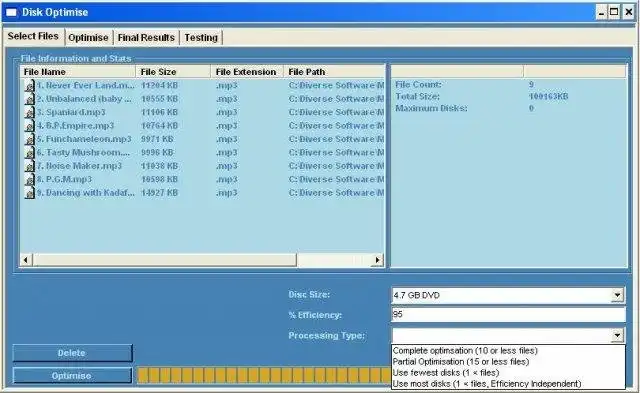Viewport: 640px width, 393px height.
Task: Select the mp3 icon next to Spaniard.mp3
Action: point(29,113)
